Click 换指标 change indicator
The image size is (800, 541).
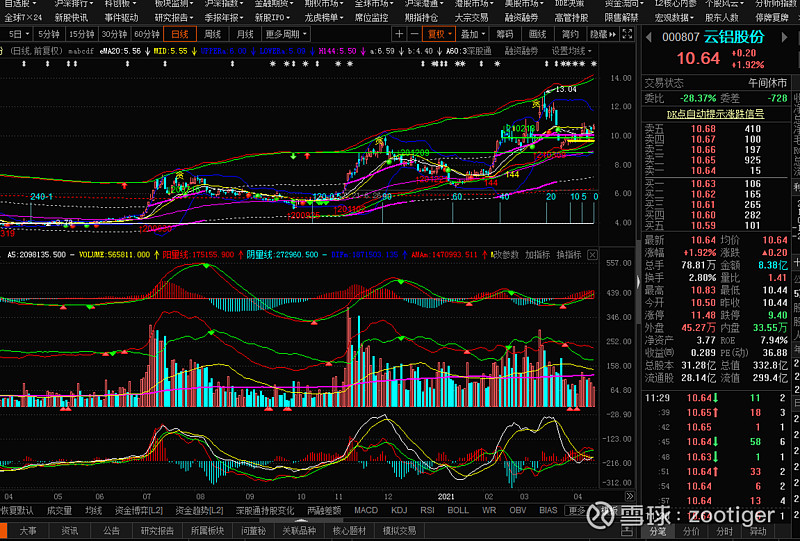(568, 255)
